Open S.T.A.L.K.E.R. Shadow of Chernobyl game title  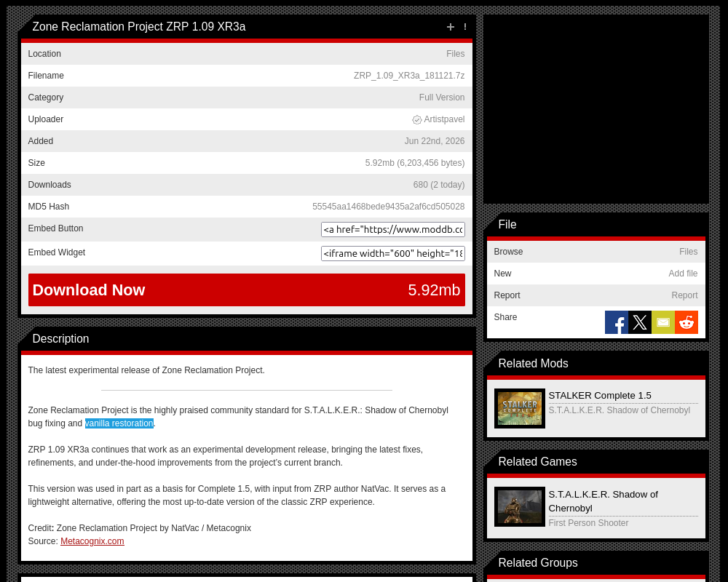[603, 501]
